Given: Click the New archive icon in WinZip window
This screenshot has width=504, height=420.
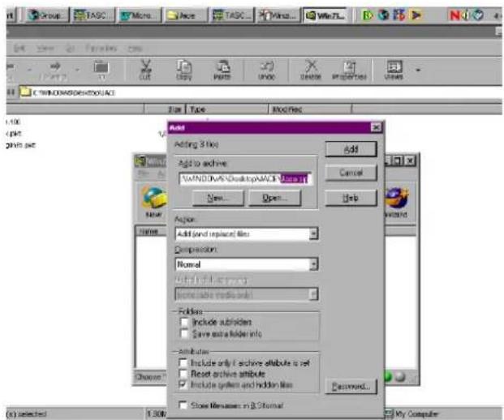Looking at the screenshot, I should 154,202.
